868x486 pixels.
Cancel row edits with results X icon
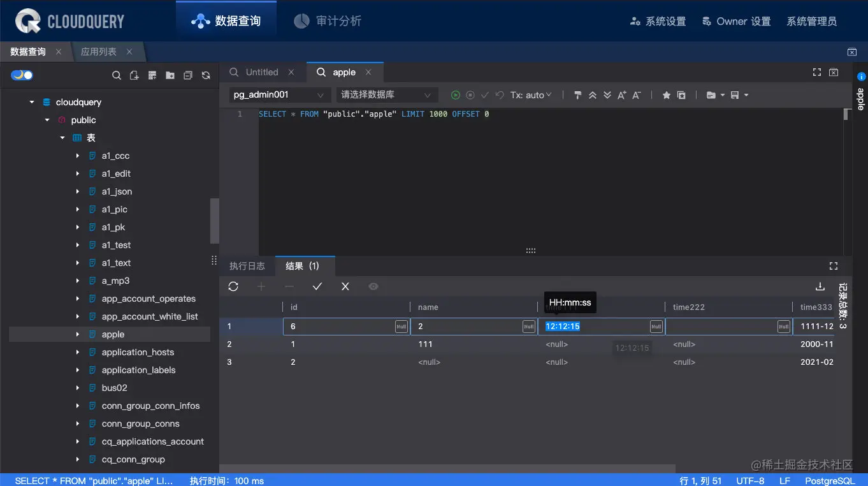pyautogui.click(x=345, y=286)
